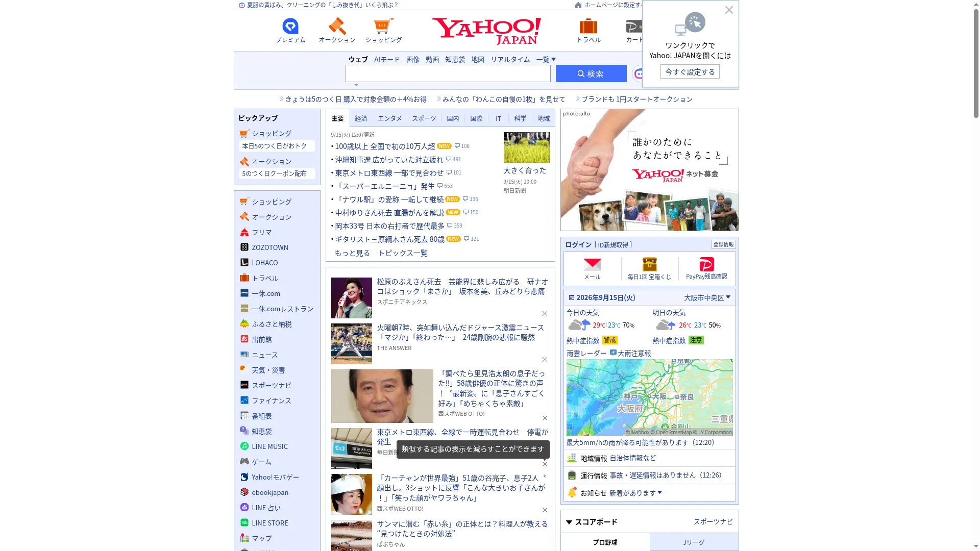This screenshot has width=980, height=551.
Task: Dismiss the 松原のぶえさん死去 article
Action: [x=545, y=313]
